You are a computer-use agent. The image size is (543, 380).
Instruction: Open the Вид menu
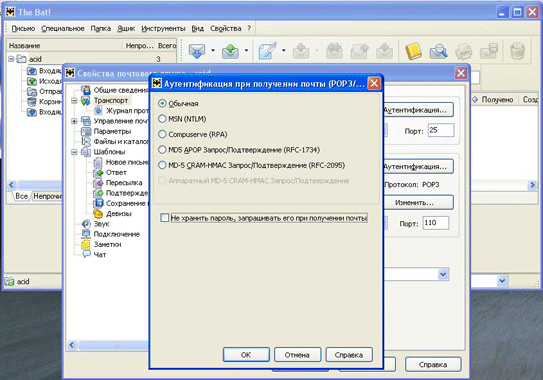[197, 29]
